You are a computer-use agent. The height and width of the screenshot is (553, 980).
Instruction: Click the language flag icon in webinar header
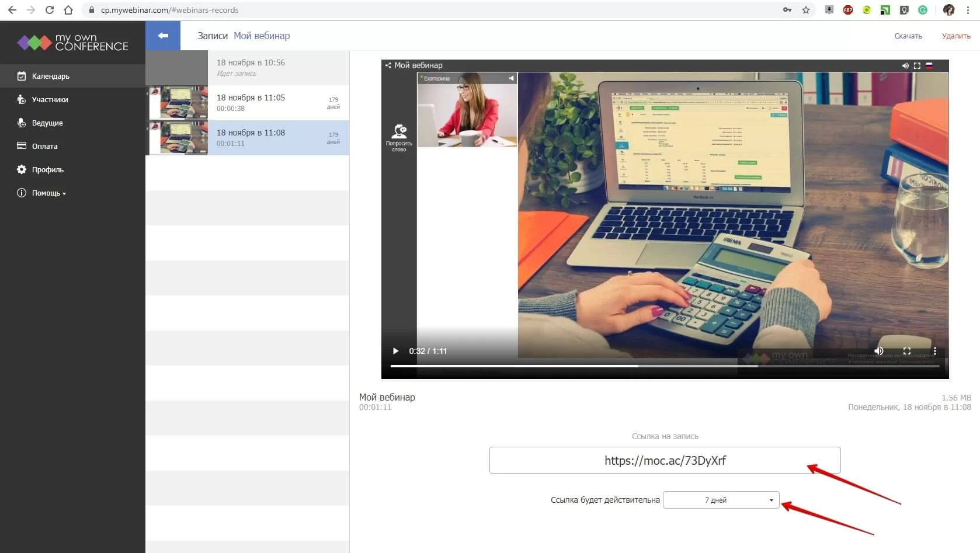click(x=929, y=66)
